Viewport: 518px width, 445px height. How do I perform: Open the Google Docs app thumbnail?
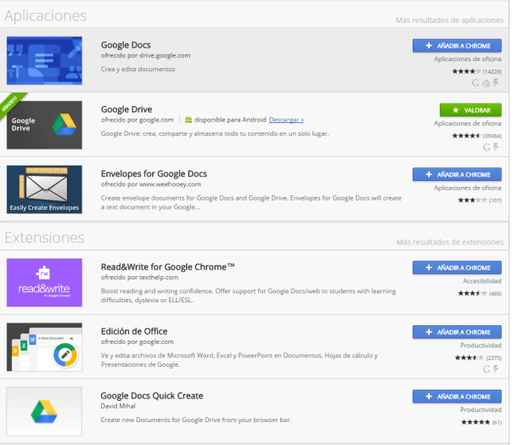[44, 61]
